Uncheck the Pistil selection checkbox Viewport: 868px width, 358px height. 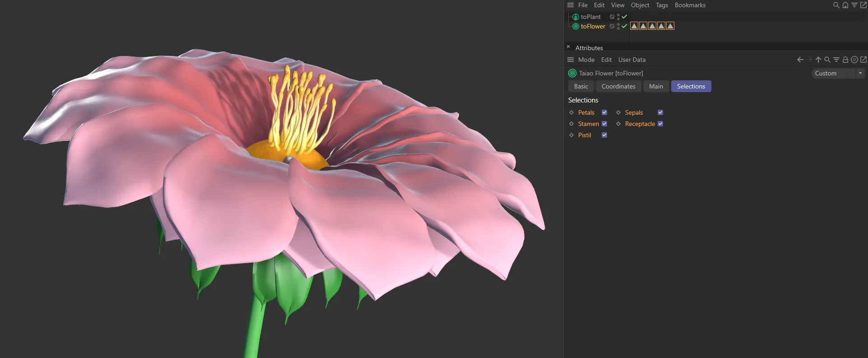click(604, 135)
